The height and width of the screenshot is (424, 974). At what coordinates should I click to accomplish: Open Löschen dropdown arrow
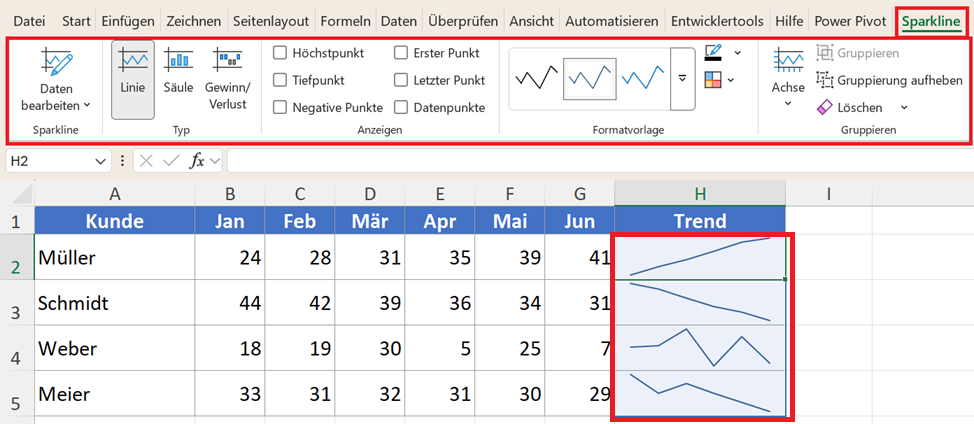pyautogui.click(x=904, y=107)
